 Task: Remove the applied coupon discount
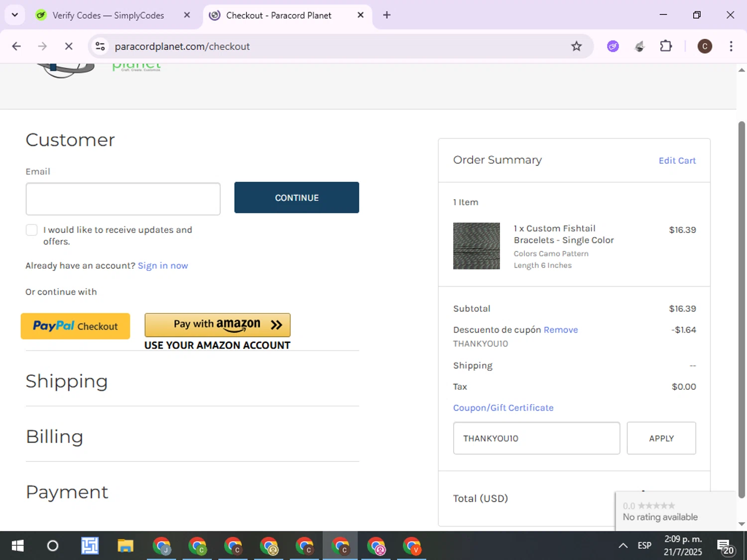tap(561, 330)
